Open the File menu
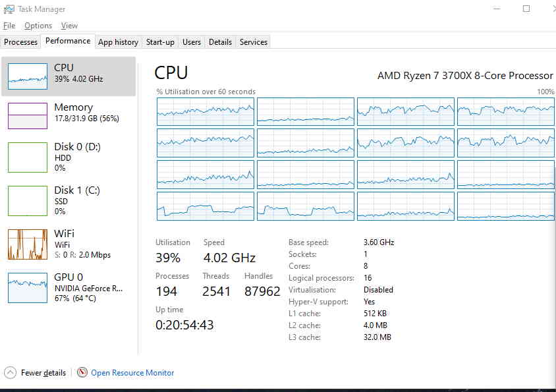The height and width of the screenshot is (392, 556). (x=9, y=26)
